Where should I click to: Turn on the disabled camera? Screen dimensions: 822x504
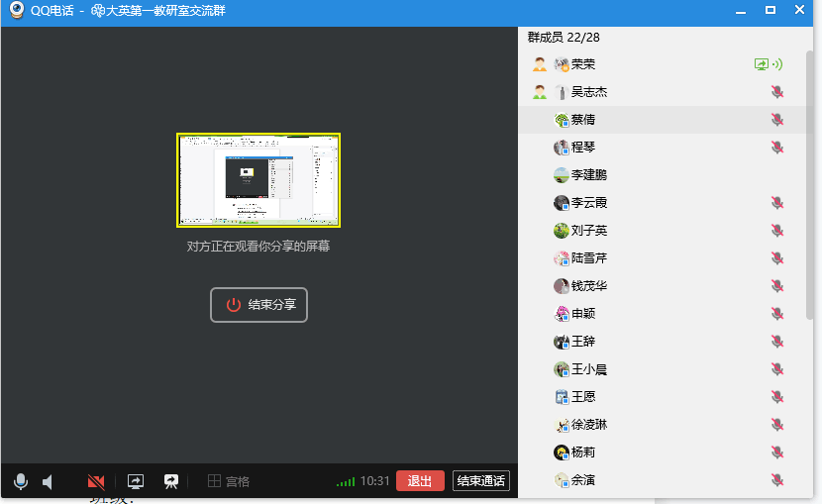(x=96, y=481)
